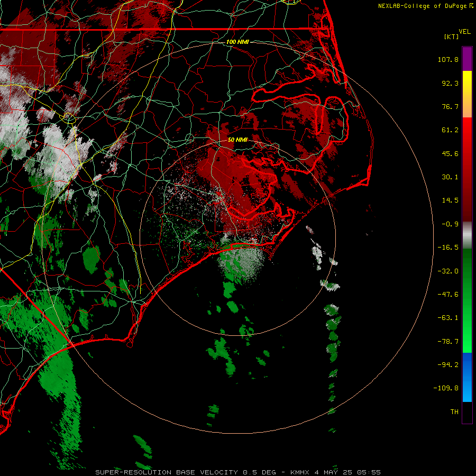Pick the red segment of the velocity scale

467,169
